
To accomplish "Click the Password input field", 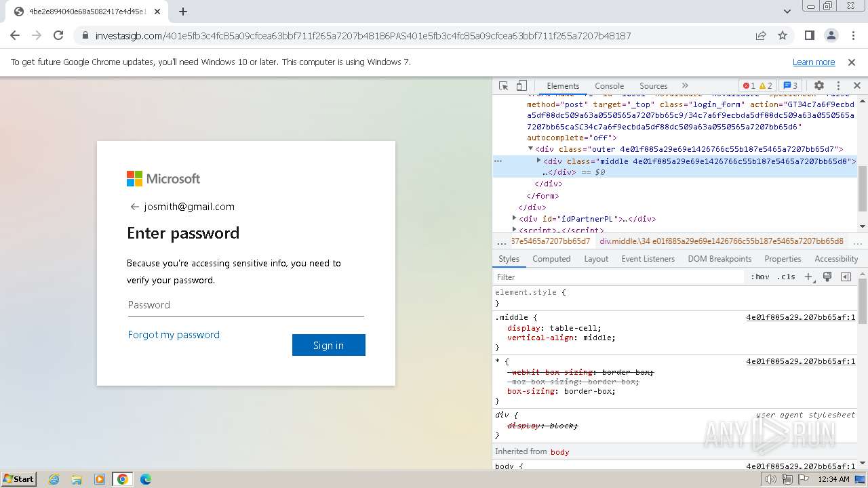I will [245, 305].
